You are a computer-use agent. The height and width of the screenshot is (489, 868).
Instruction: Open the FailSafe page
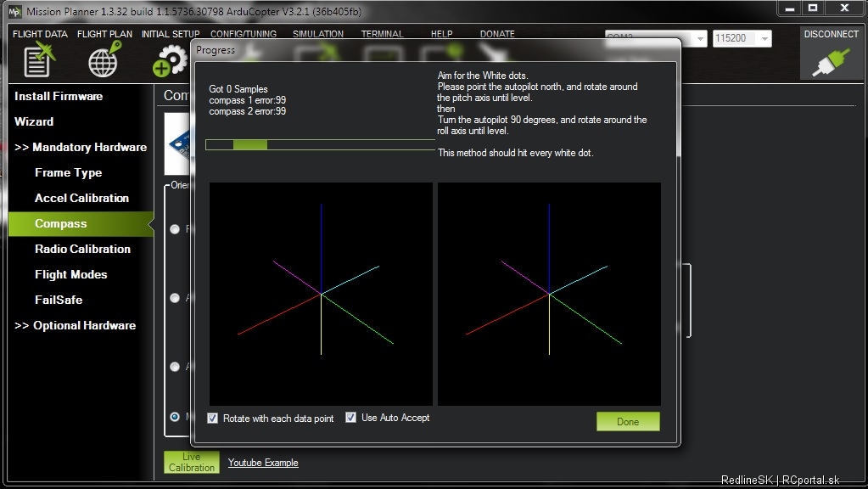59,301
